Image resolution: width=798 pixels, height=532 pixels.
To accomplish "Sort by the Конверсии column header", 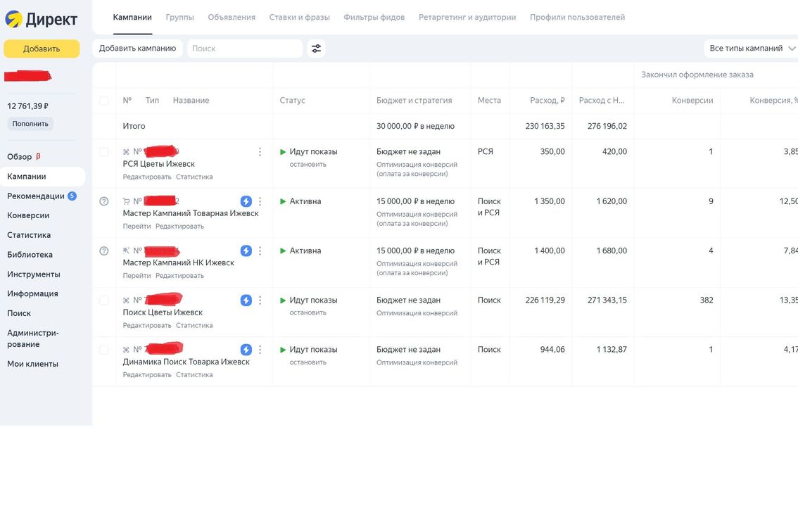I will (692, 101).
